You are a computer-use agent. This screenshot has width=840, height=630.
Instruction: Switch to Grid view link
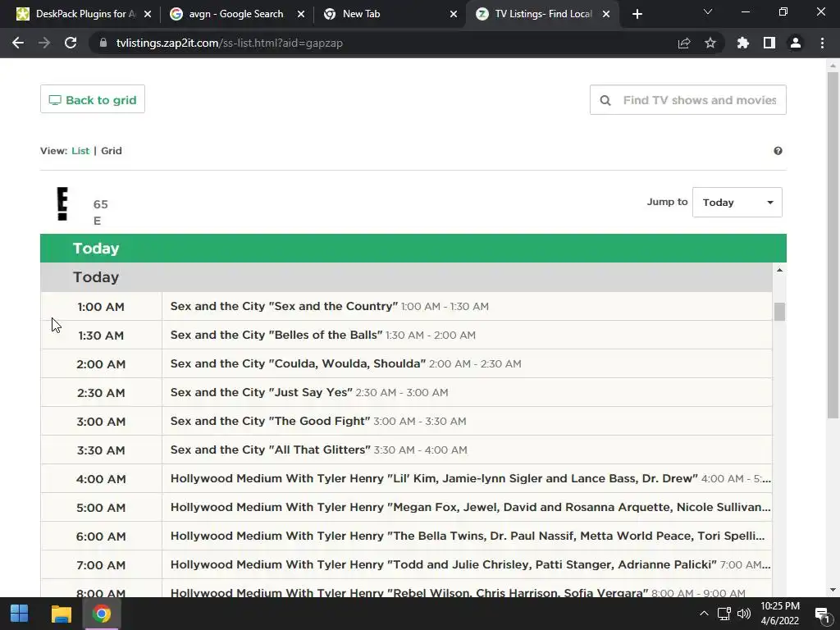(112, 151)
